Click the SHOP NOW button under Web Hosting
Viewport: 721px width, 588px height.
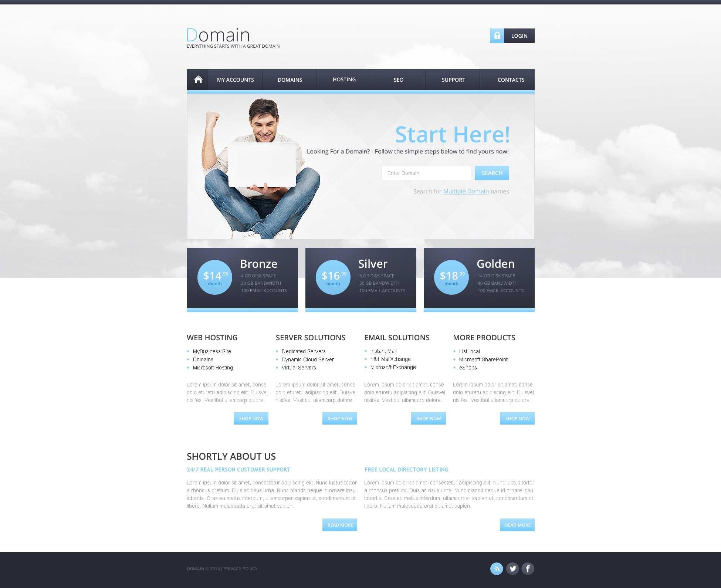[250, 418]
